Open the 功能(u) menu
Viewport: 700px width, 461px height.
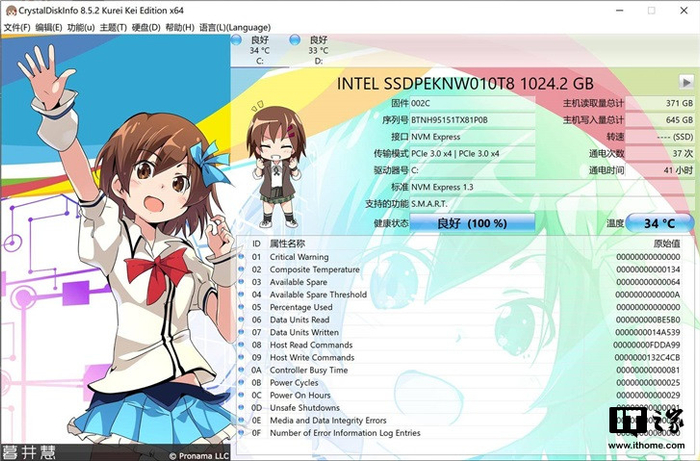tap(81, 28)
